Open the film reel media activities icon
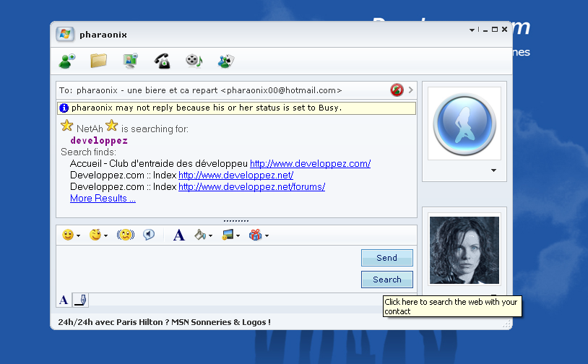The image size is (588, 364). point(194,61)
